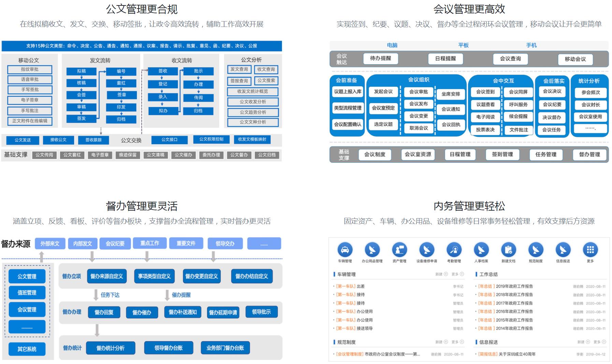Click the 更多 arrow icon in 信息报送 section
The width and height of the screenshot is (612, 364).
click(x=604, y=342)
